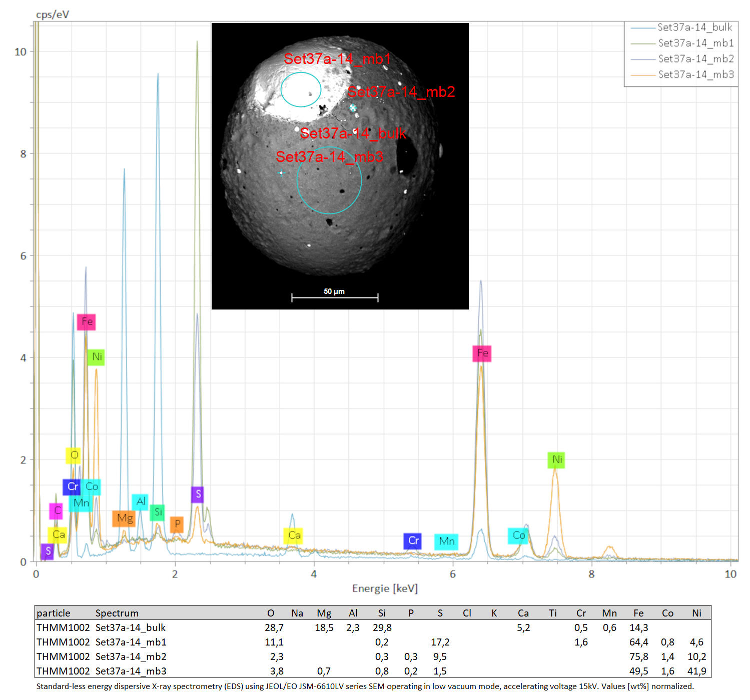Click the Fe value 14,3 in the table
Viewport: 750px width, 700px height.
tap(639, 628)
